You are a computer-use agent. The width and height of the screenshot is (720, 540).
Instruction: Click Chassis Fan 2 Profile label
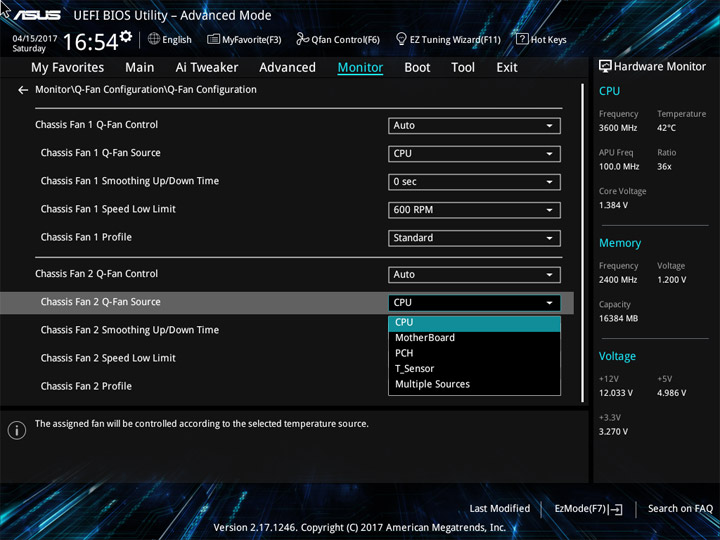point(86,386)
